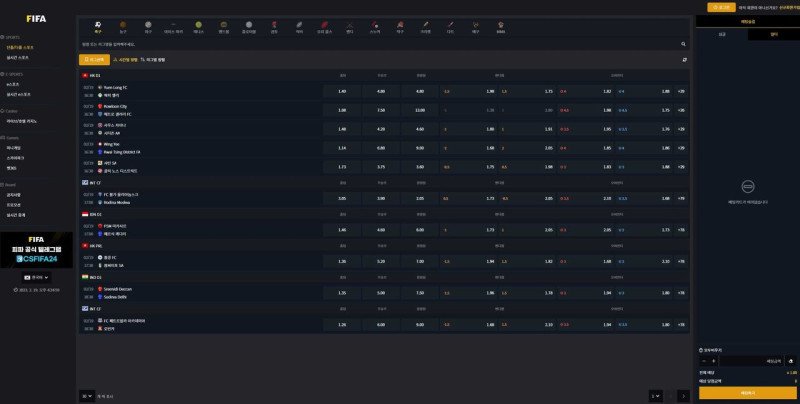Expand more markets +79 for Rudina Modesa match
The width and height of the screenshot is (800, 404).
click(681, 198)
